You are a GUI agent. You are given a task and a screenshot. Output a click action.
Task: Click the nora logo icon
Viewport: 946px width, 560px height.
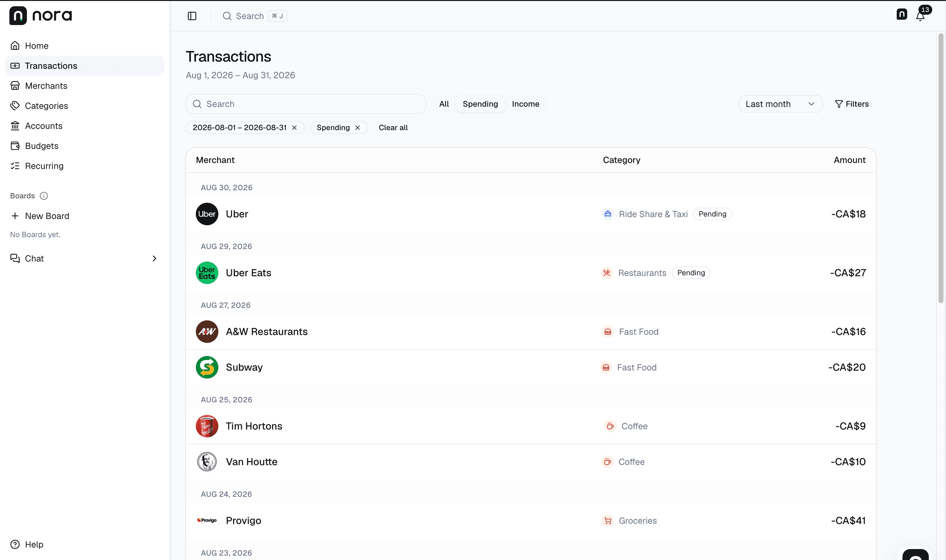pos(18,15)
